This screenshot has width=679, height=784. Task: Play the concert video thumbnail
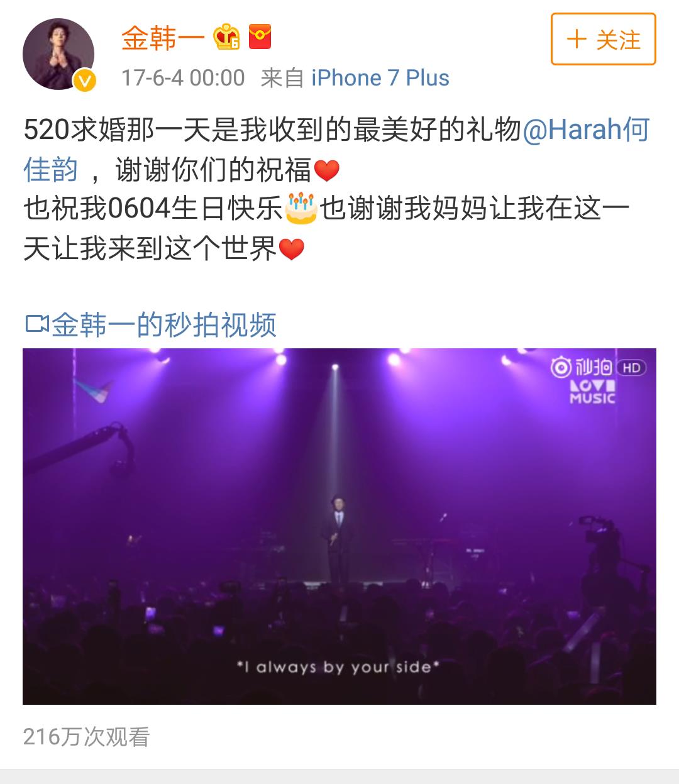pos(339,526)
